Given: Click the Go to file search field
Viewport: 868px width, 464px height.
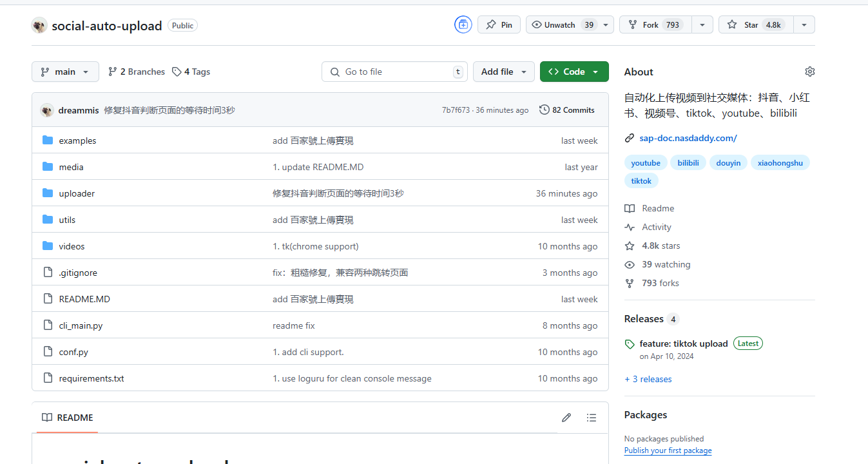Looking at the screenshot, I should click(394, 72).
